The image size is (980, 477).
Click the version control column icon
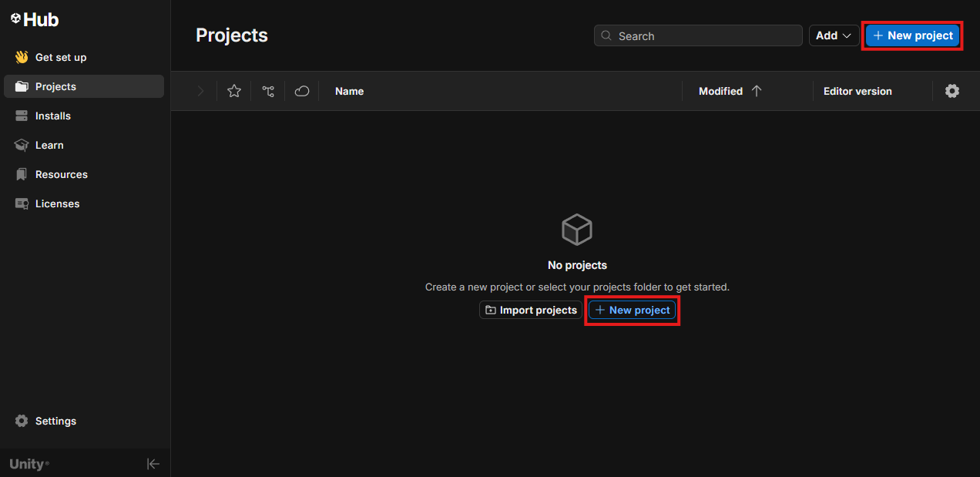click(x=268, y=91)
